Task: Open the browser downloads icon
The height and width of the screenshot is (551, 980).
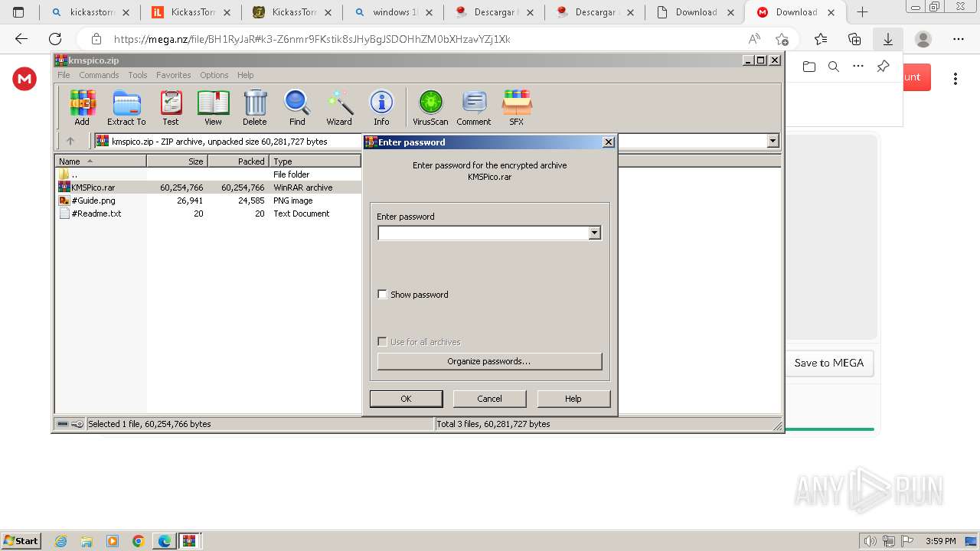Action: pos(888,39)
